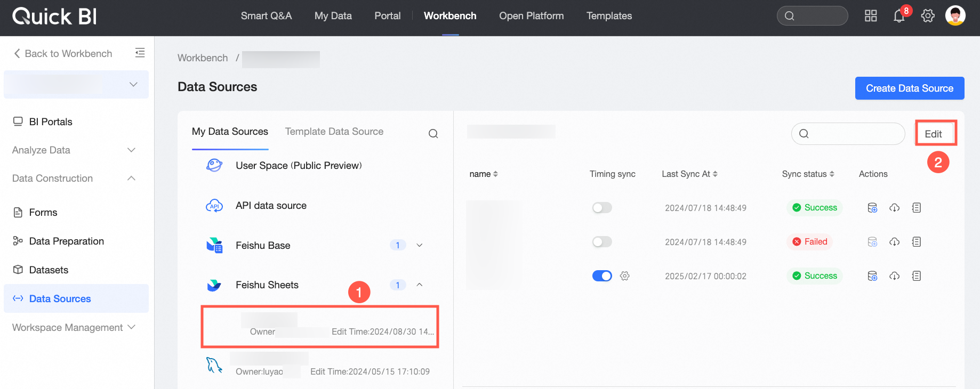
Task: Collapse the sidebar menu icon
Action: (x=140, y=53)
